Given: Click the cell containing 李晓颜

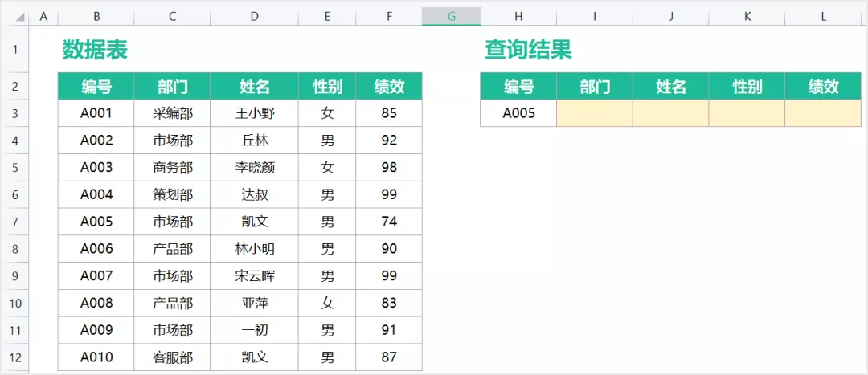Looking at the screenshot, I should click(254, 168).
